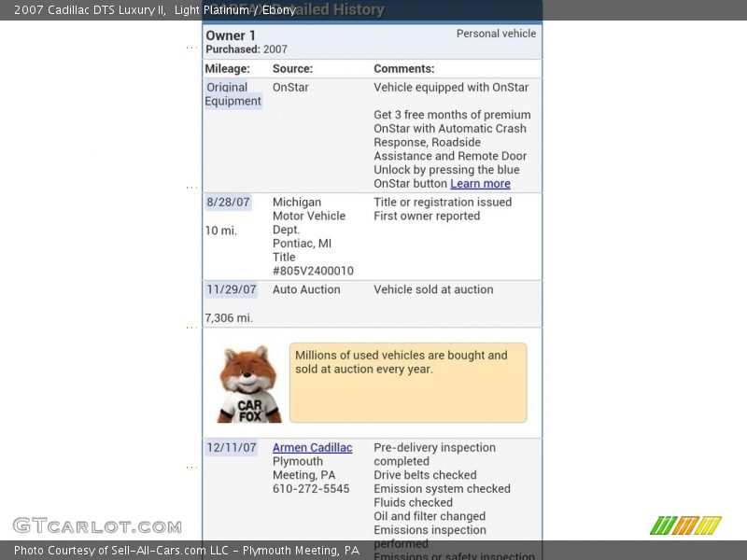Click the Drive belts checked comment

[425, 475]
